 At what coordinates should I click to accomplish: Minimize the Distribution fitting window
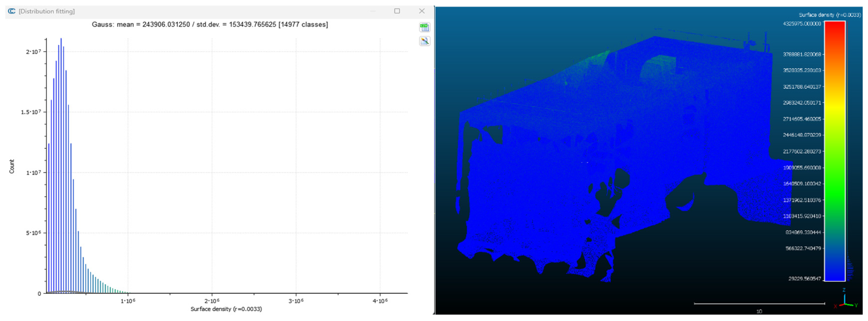point(373,11)
